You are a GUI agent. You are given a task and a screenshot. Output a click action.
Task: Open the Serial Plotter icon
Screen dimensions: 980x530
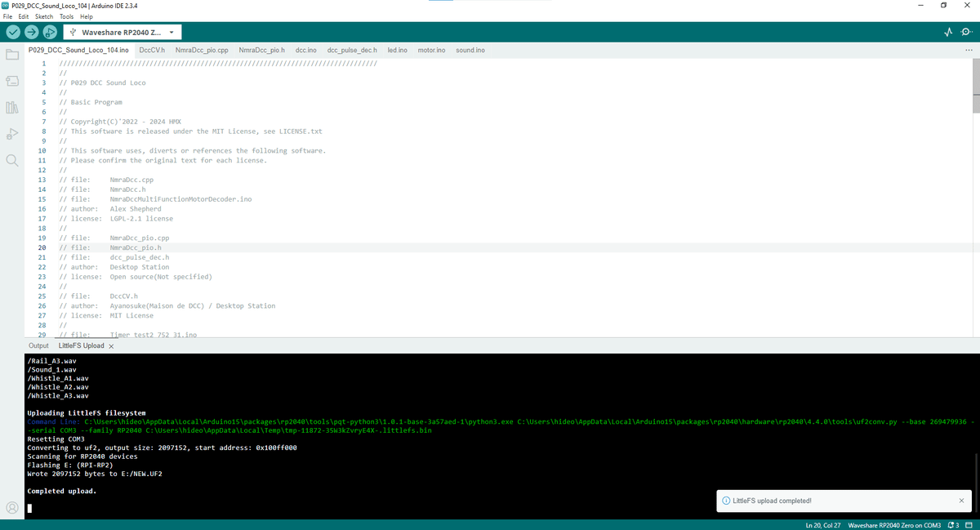(948, 33)
